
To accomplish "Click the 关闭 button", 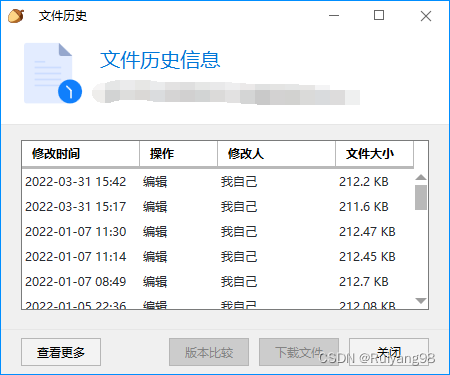I will 389,352.
